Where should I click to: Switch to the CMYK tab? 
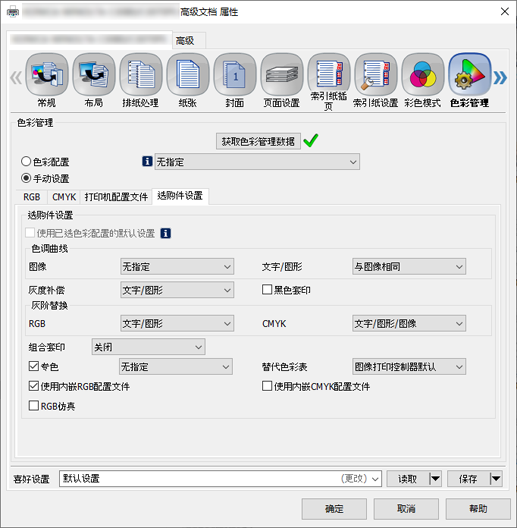(64, 197)
